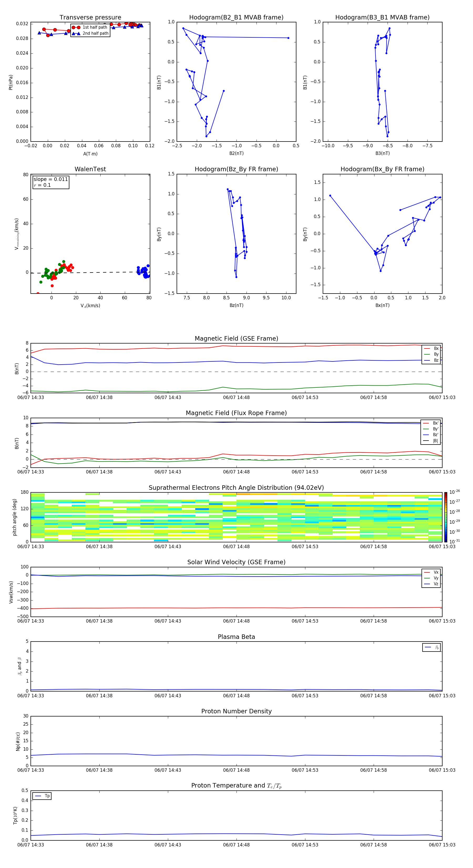Click the 'Vx' legend entry in velocity plot

[431, 572]
